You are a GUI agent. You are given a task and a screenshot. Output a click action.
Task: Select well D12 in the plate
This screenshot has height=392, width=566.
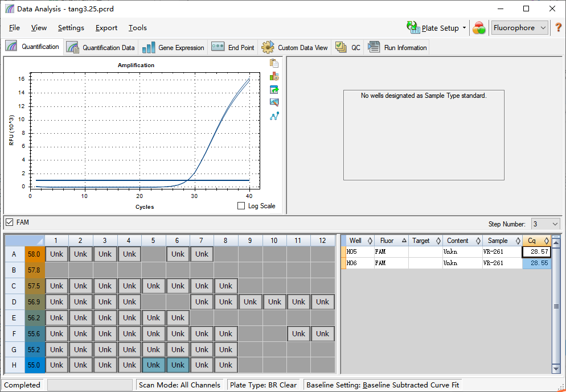coord(322,302)
